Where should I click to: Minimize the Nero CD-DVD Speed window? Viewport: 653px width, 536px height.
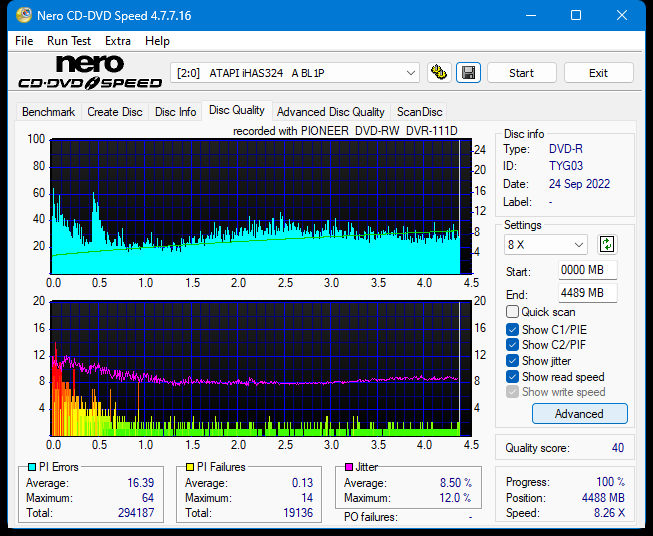coord(531,15)
